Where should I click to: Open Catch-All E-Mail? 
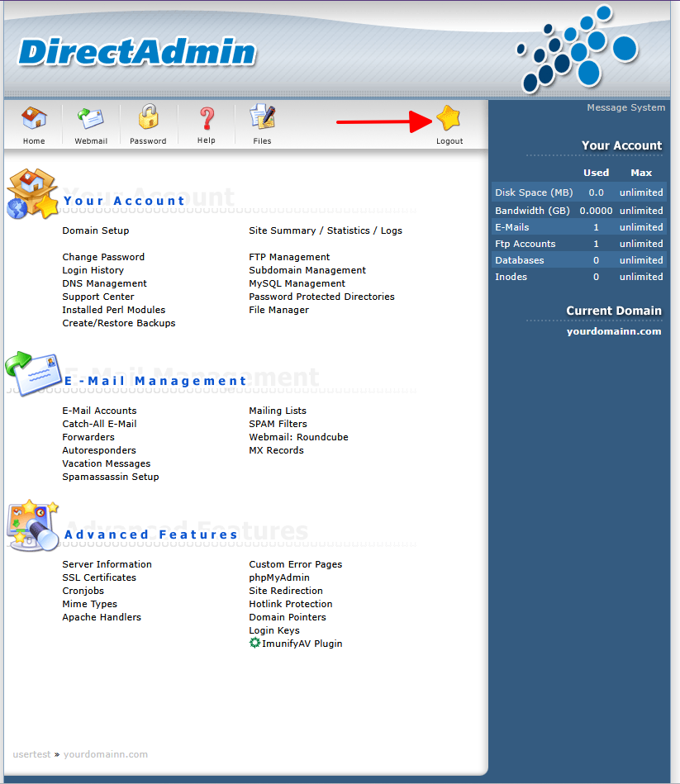pyautogui.click(x=99, y=424)
